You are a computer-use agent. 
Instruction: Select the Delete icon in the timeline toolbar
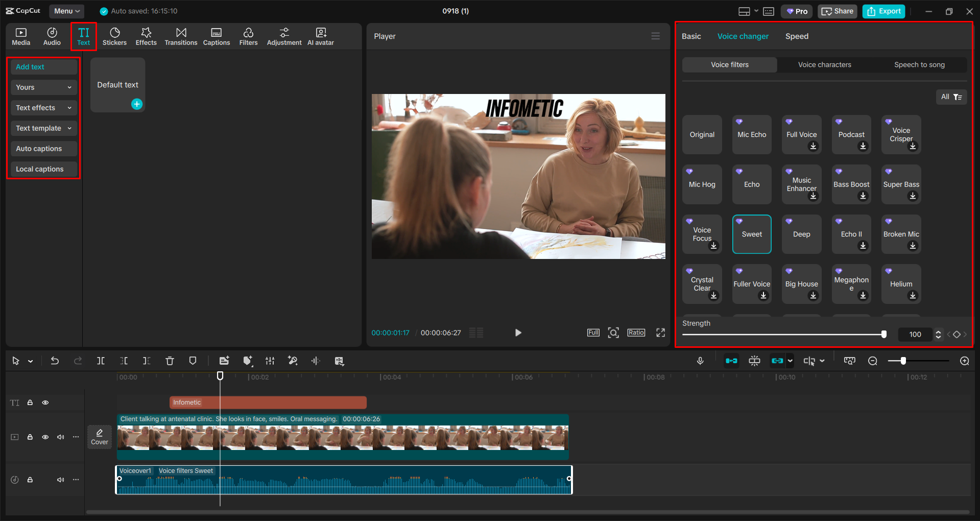pos(170,361)
